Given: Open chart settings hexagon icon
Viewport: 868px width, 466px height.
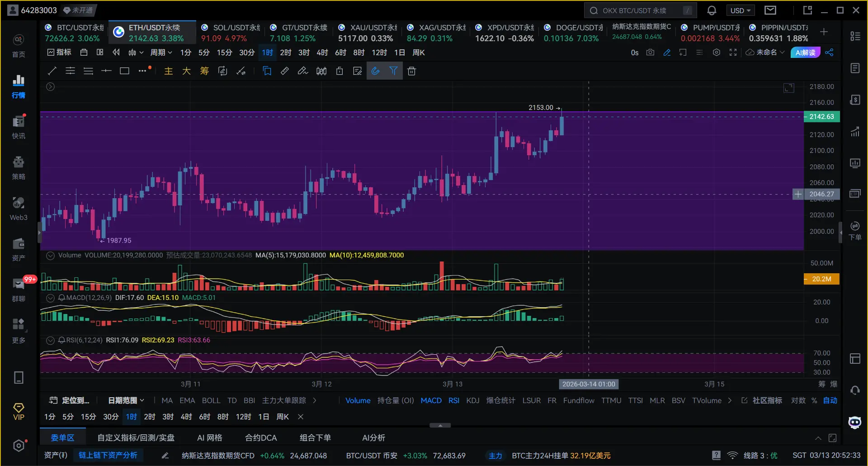Looking at the screenshot, I should pyautogui.click(x=717, y=52).
